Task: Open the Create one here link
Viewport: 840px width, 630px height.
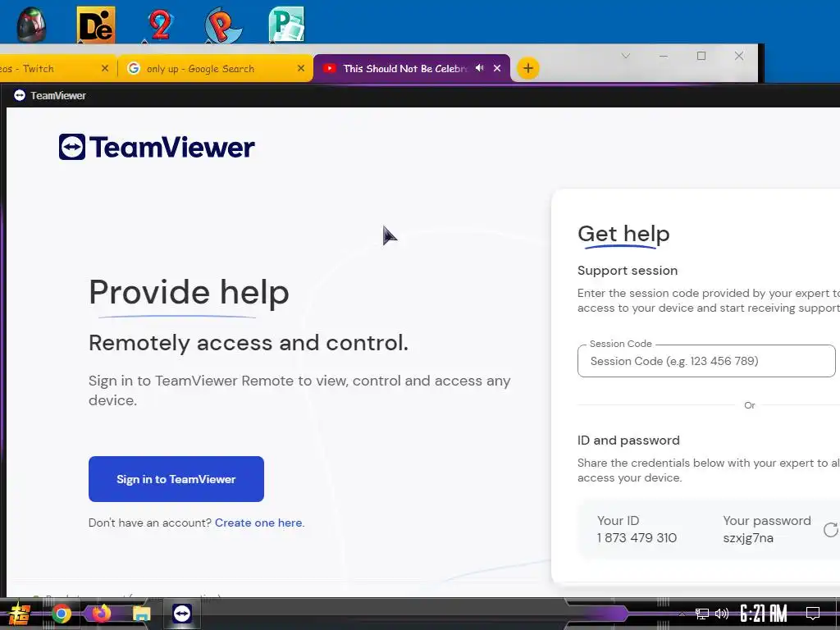Action: point(259,523)
